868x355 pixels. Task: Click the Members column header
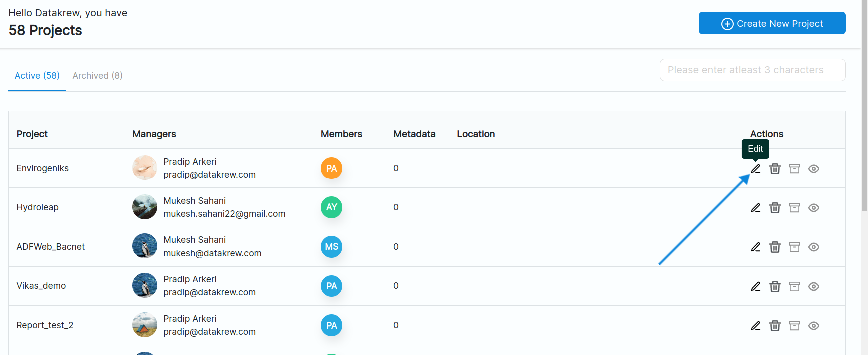point(341,134)
